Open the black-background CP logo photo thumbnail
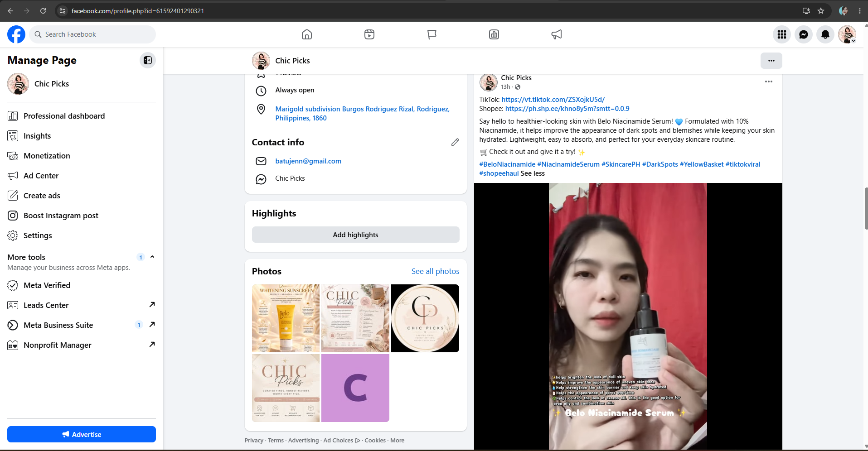The image size is (868, 451). [x=425, y=318]
